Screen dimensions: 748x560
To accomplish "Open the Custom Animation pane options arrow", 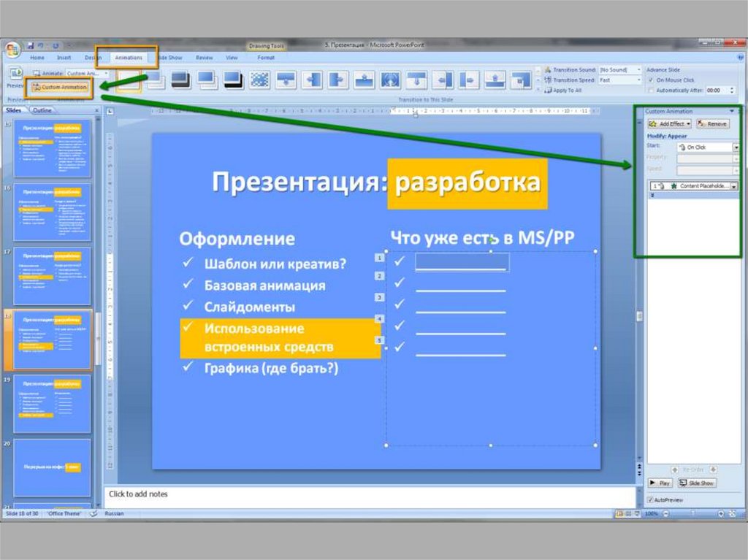I will (732, 111).
